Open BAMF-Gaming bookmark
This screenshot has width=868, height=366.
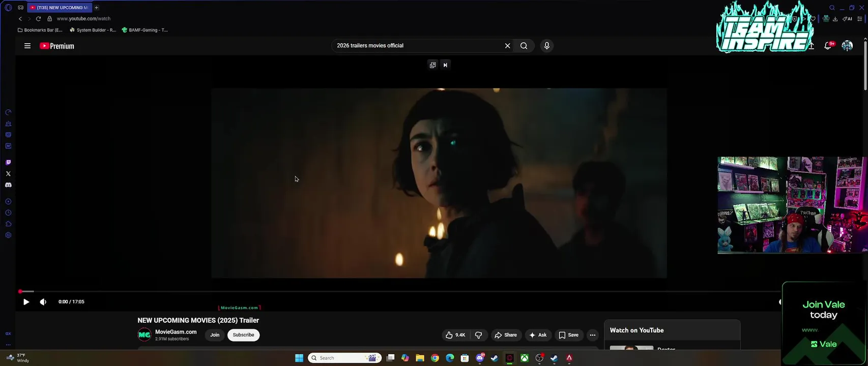(x=144, y=30)
